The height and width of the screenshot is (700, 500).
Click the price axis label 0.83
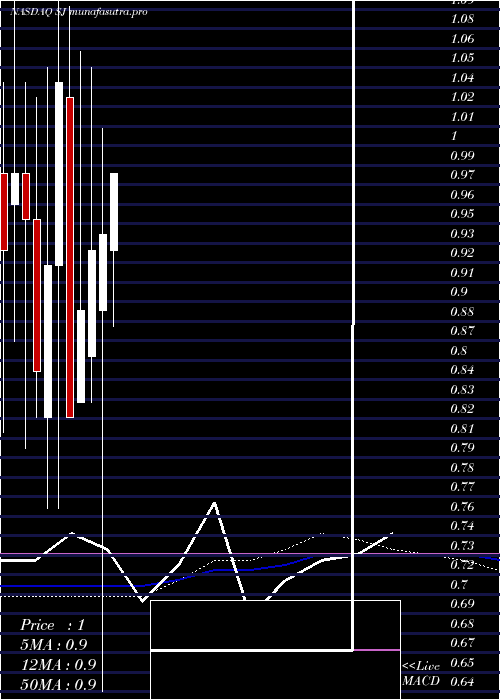[462, 389]
